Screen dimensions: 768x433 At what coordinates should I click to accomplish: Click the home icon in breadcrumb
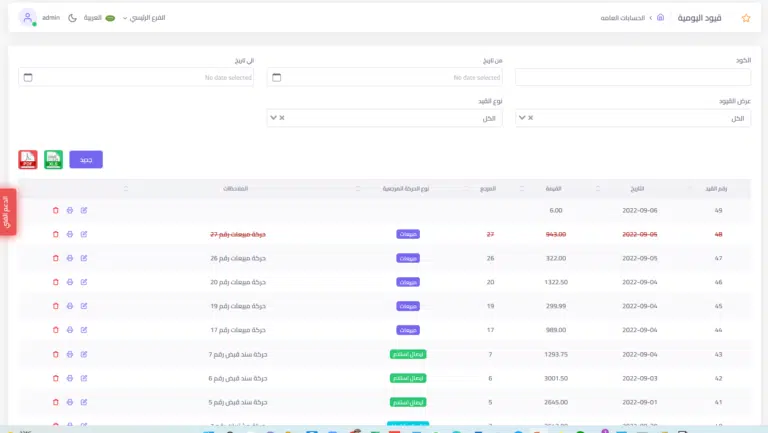coord(660,18)
